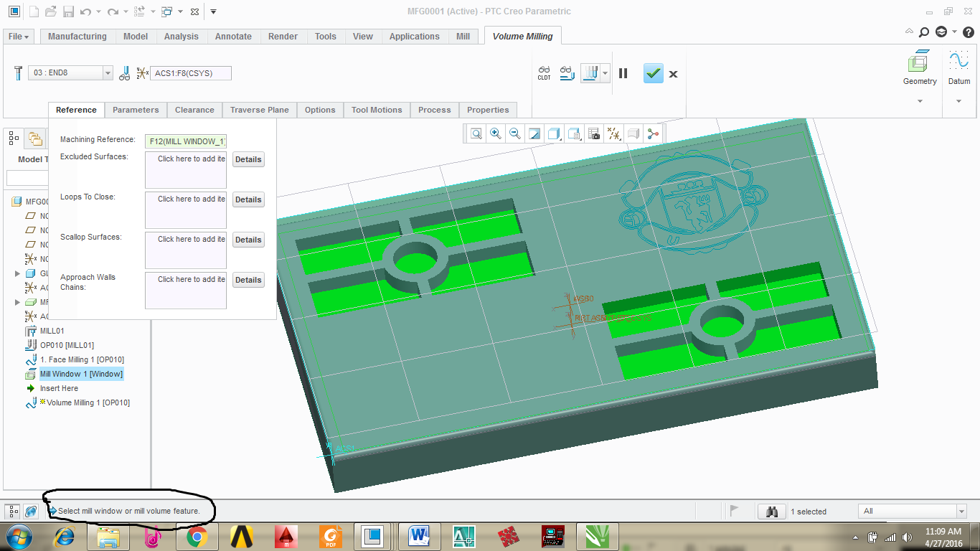Viewport: 980px width, 551px height.
Task: Pause the Volume Milling feature tool
Action: pyautogui.click(x=623, y=73)
